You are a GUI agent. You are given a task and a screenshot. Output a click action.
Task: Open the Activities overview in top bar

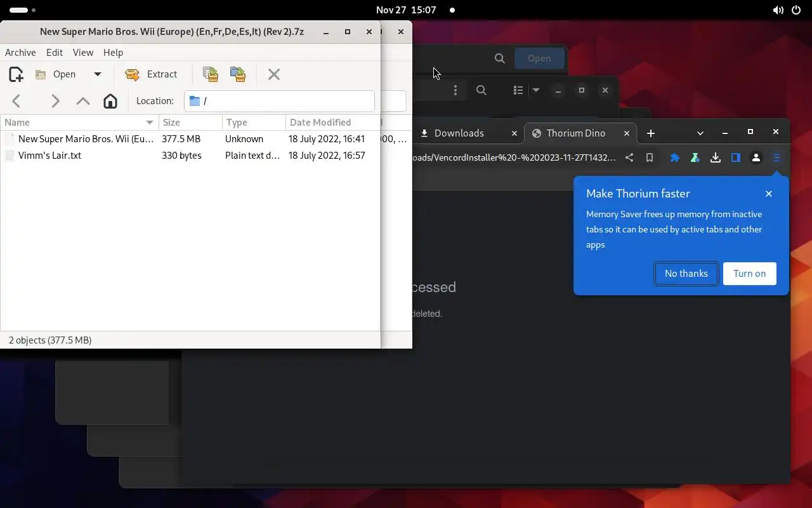pos(23,10)
